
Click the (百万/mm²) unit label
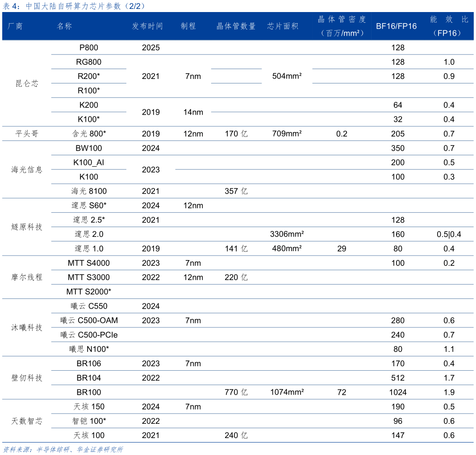(342, 33)
